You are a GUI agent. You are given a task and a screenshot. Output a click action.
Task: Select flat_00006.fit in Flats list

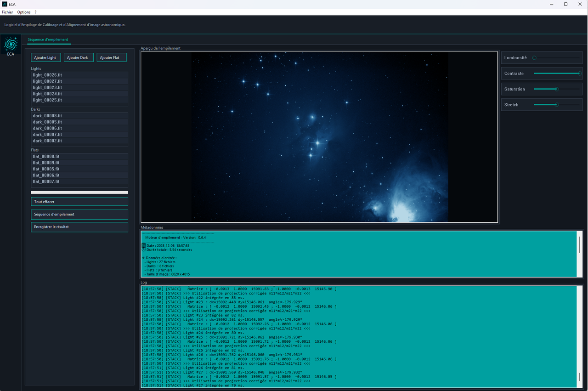(79, 176)
